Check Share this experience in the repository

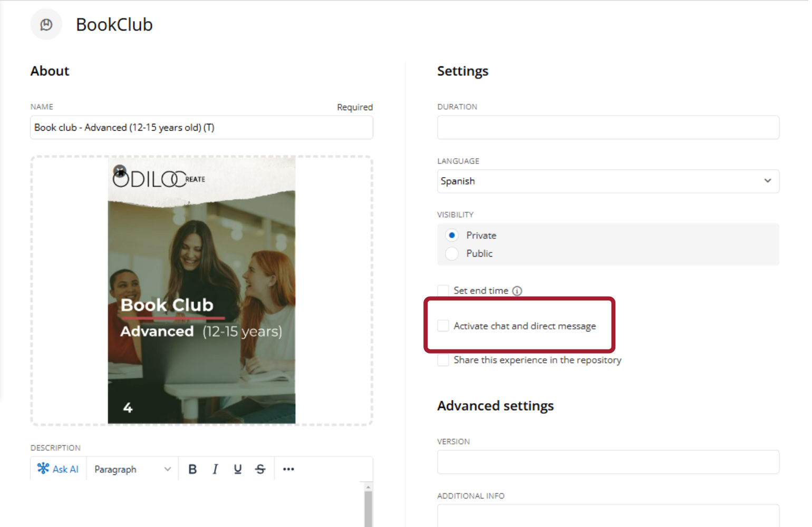(443, 360)
